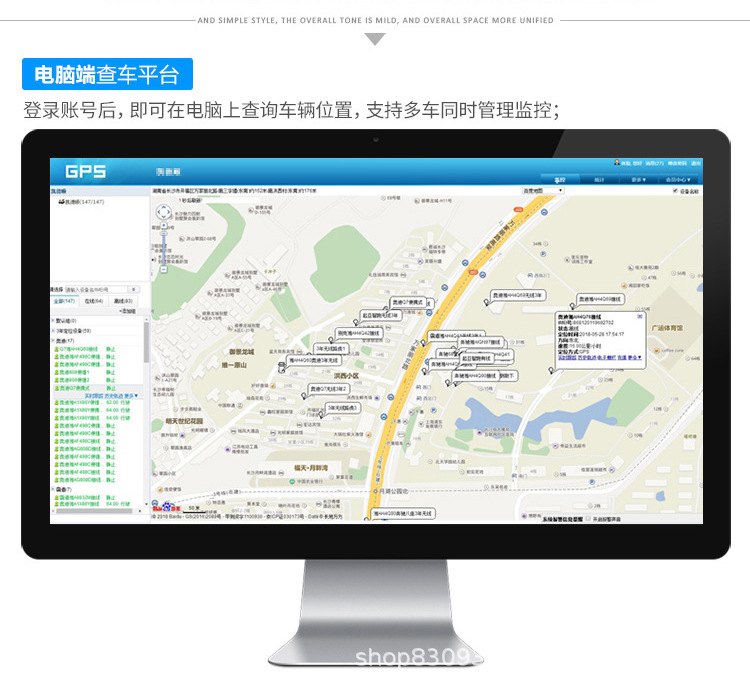Image resolution: width=750 pixels, height=688 pixels.
Task: Show 离线(83) offline devices tab
Action: (123, 301)
